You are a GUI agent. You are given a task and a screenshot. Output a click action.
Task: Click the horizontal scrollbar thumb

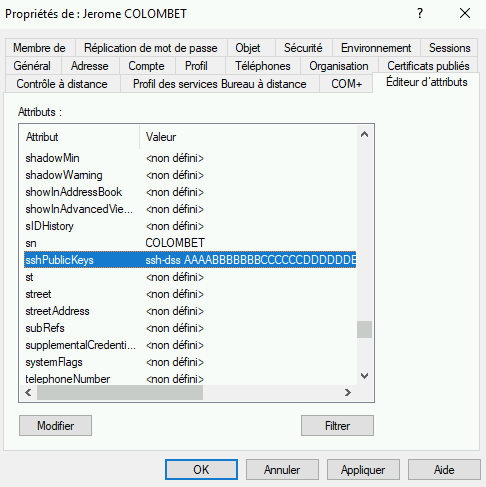tap(120, 392)
